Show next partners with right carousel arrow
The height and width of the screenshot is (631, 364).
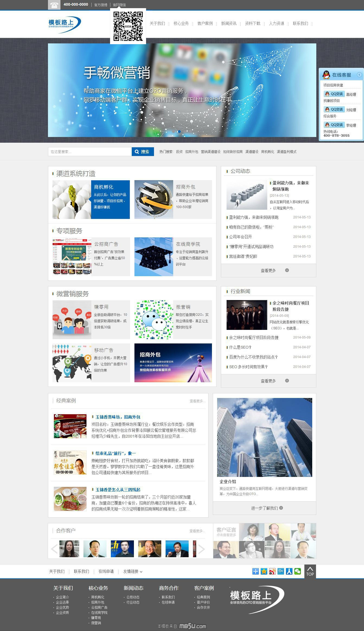coord(201,549)
